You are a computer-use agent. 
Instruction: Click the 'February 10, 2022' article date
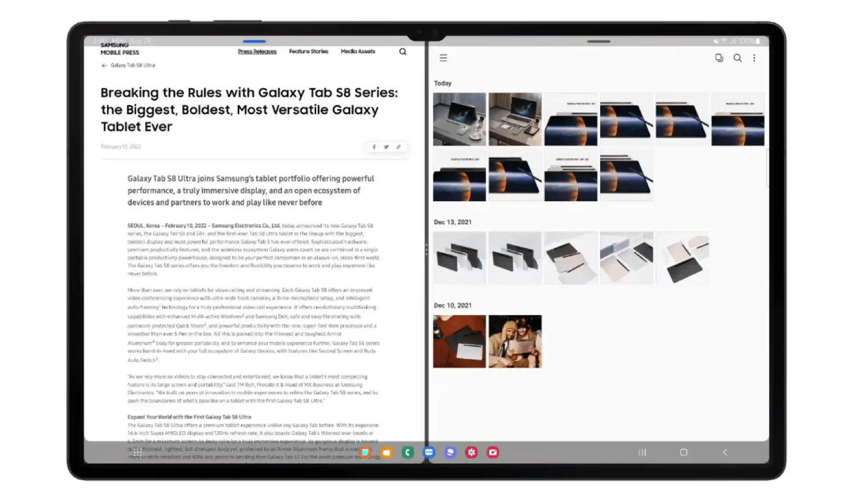coord(121,147)
